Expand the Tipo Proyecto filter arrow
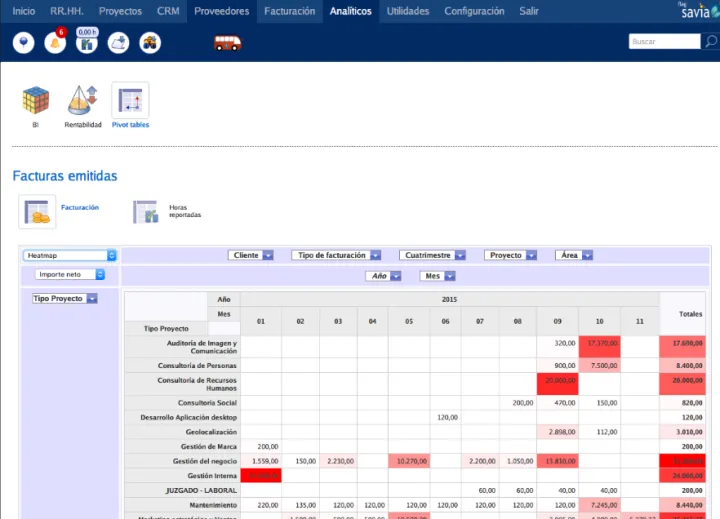720x519 pixels. [x=92, y=299]
